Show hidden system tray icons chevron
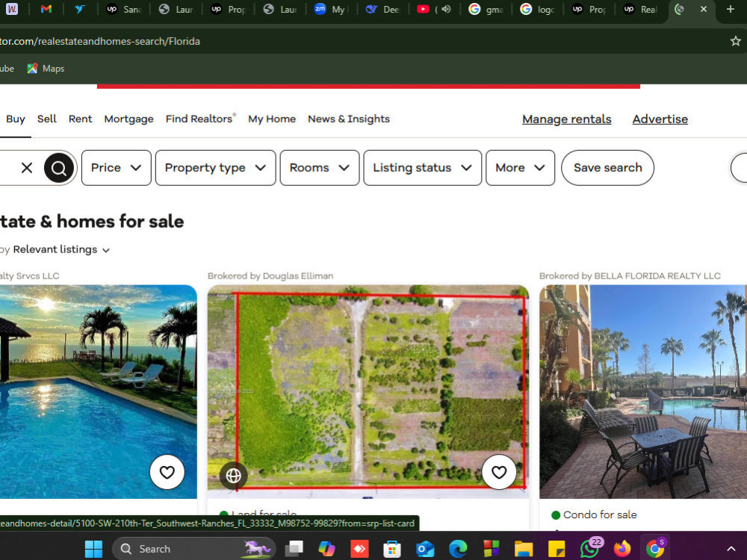 coord(731,550)
